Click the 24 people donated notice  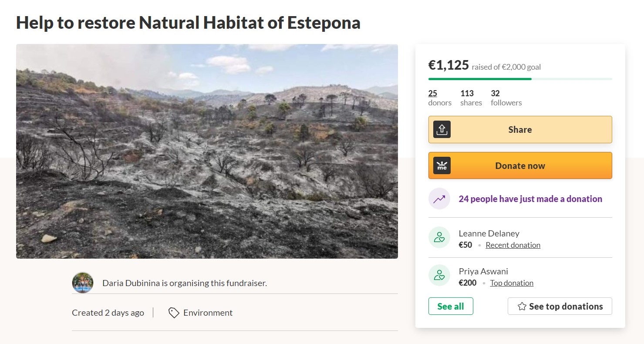coord(530,199)
